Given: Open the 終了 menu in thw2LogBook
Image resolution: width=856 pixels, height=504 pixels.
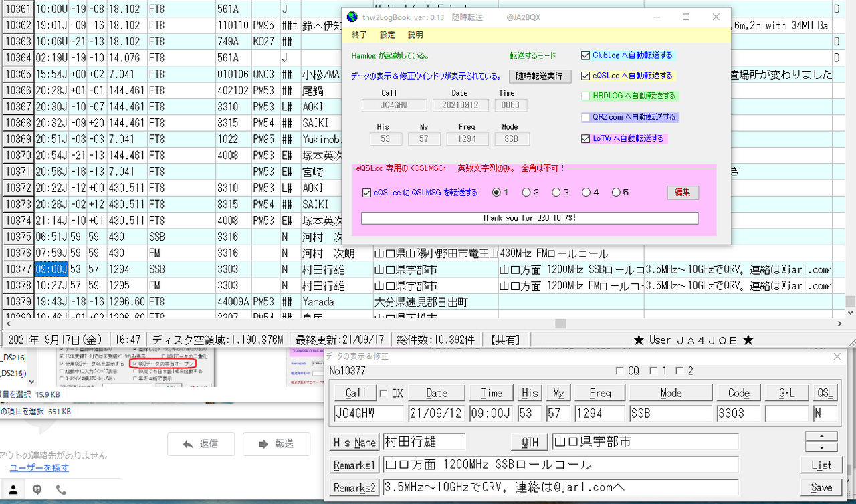Looking at the screenshot, I should [359, 35].
